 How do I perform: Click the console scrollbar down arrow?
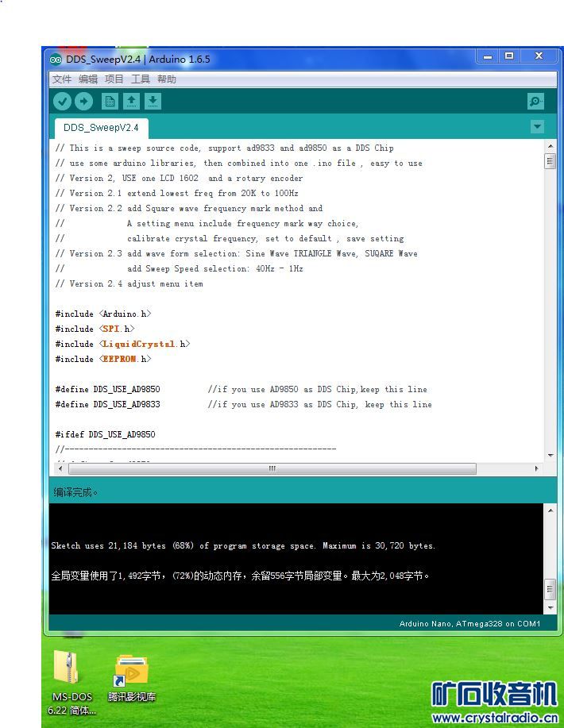pos(550,608)
